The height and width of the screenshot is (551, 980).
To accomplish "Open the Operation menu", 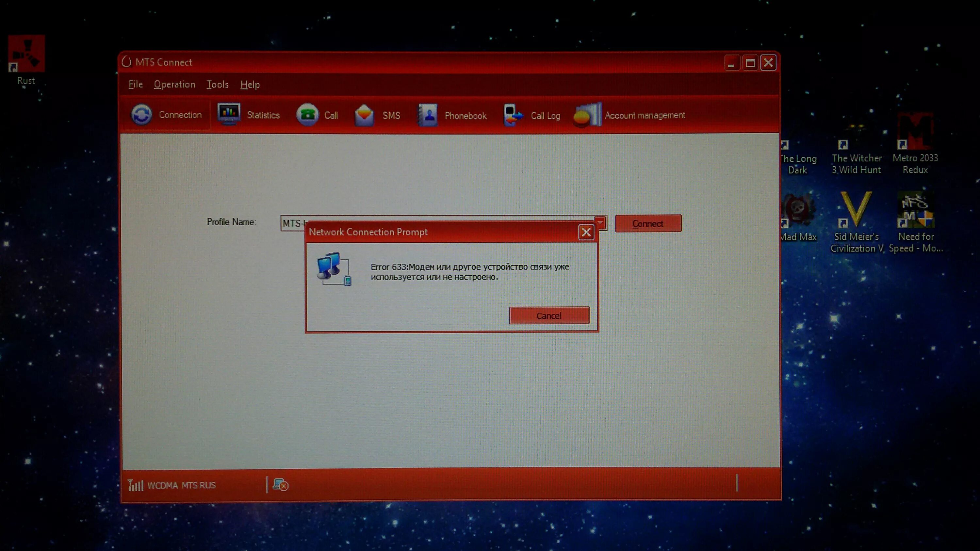I will tap(175, 84).
